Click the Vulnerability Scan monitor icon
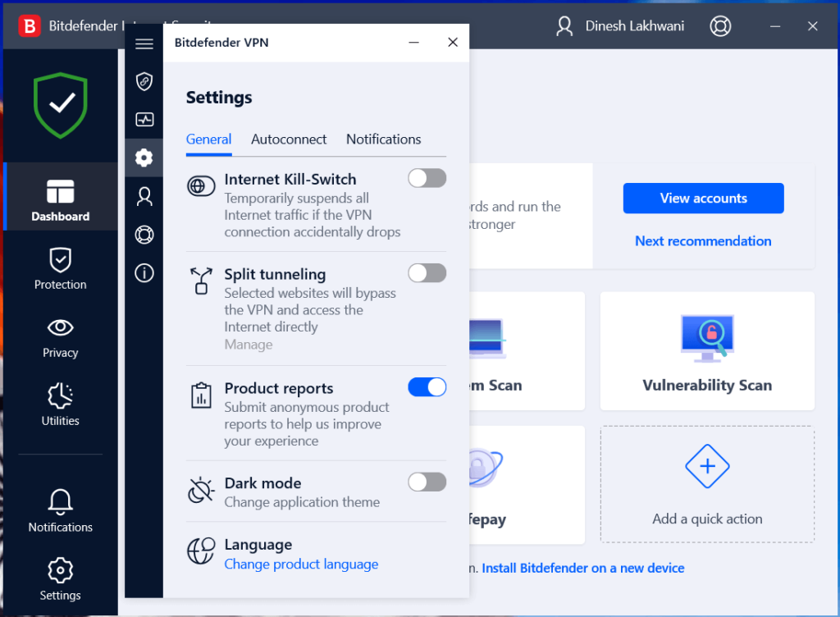The width and height of the screenshot is (840, 617). [707, 339]
